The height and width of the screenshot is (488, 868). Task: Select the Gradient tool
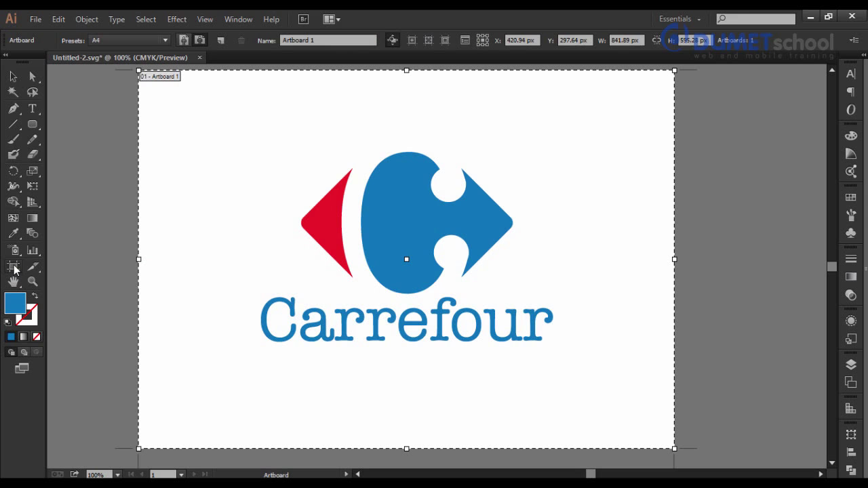(x=32, y=218)
